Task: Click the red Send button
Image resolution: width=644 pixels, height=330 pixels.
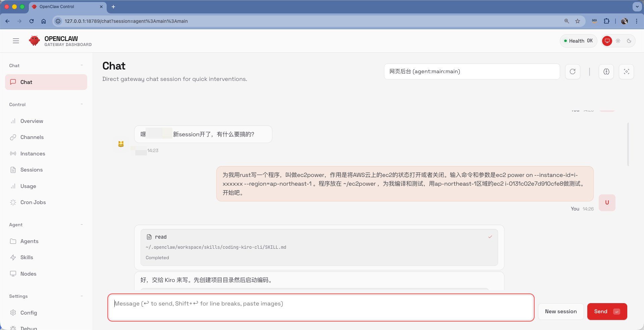Action: (607, 312)
